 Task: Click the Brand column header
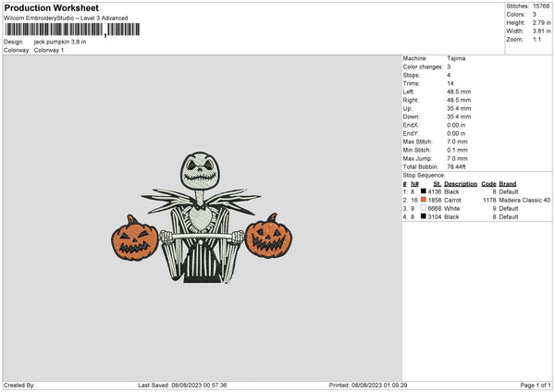tap(508, 184)
